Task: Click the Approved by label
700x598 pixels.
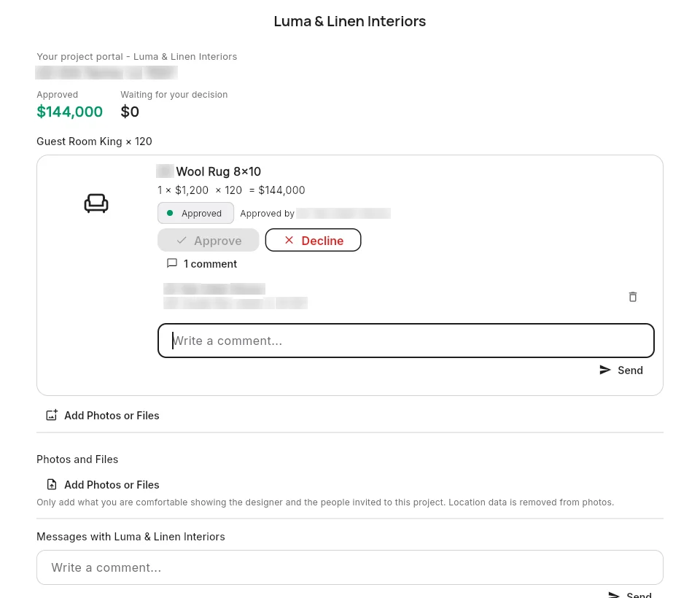Action: [x=267, y=214]
